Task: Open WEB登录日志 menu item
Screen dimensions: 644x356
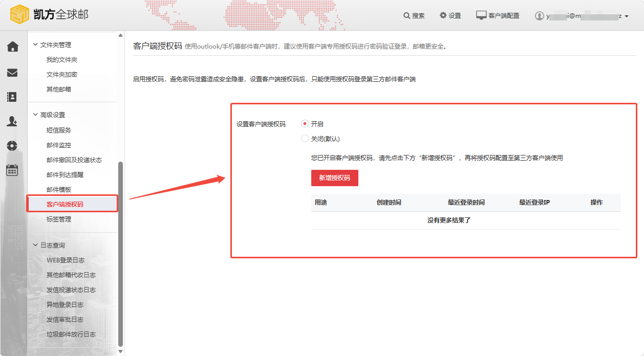Action: pos(66,260)
